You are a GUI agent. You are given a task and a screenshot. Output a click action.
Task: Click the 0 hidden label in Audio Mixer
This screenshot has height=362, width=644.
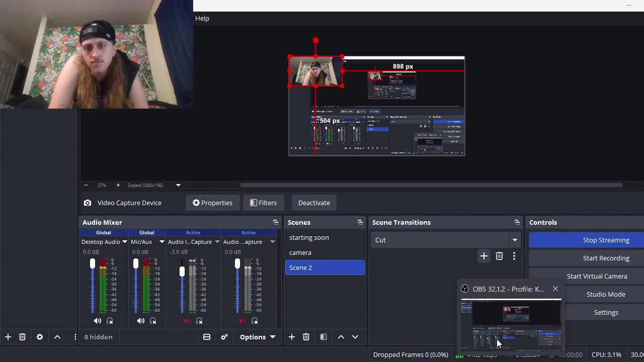(x=98, y=337)
